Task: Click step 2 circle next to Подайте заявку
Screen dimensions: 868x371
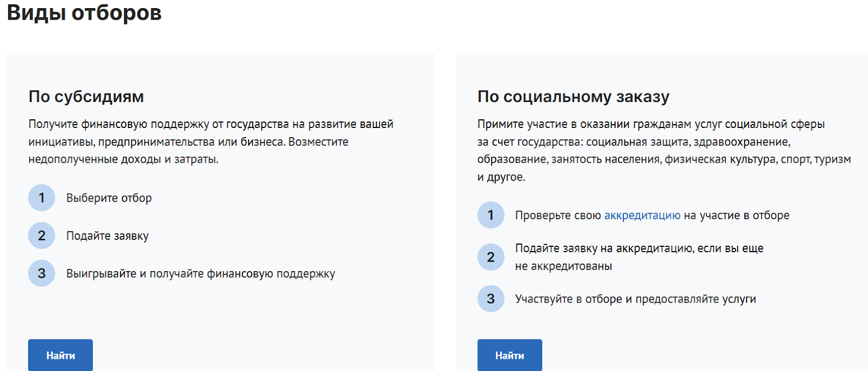Action: (x=42, y=236)
